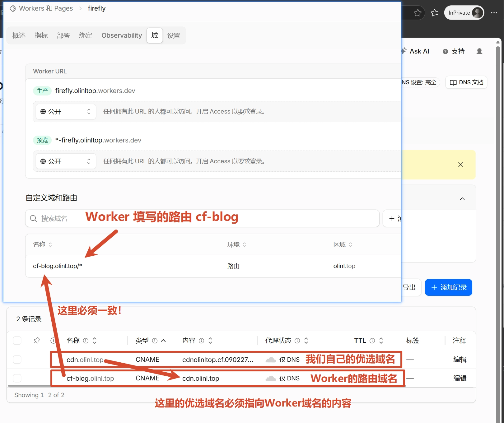
Task: Click the Workers 和 Pages breadcrumb icon
Action: click(13, 8)
